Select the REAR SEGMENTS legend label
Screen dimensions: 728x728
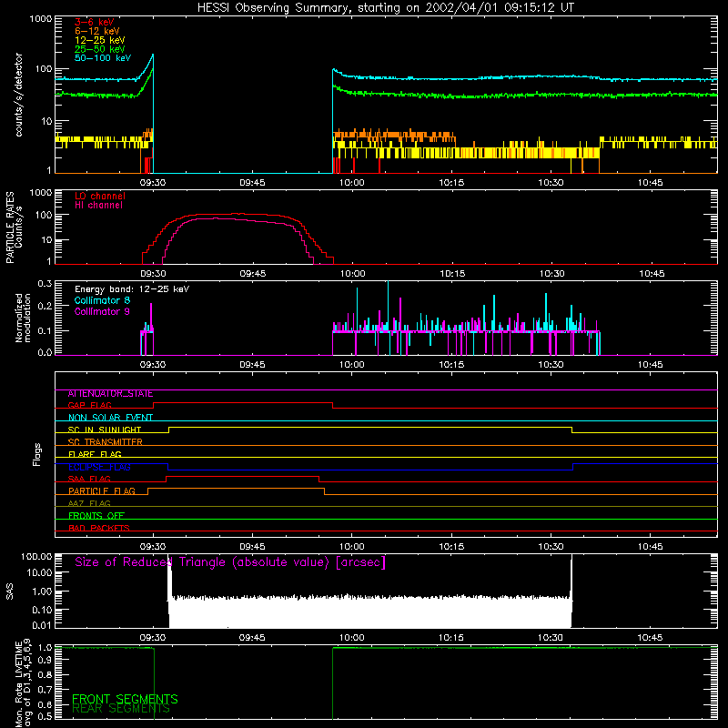click(x=121, y=709)
